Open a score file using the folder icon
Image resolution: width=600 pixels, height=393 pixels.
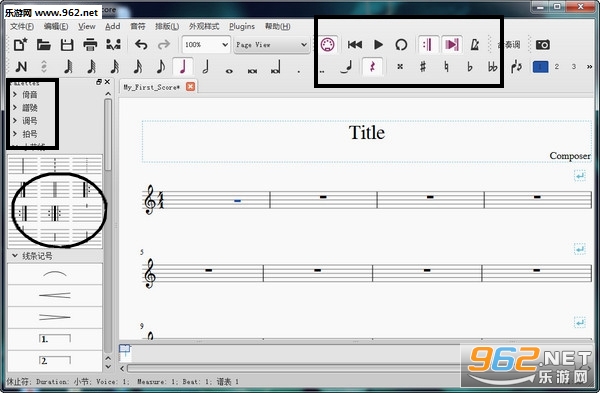(44, 44)
